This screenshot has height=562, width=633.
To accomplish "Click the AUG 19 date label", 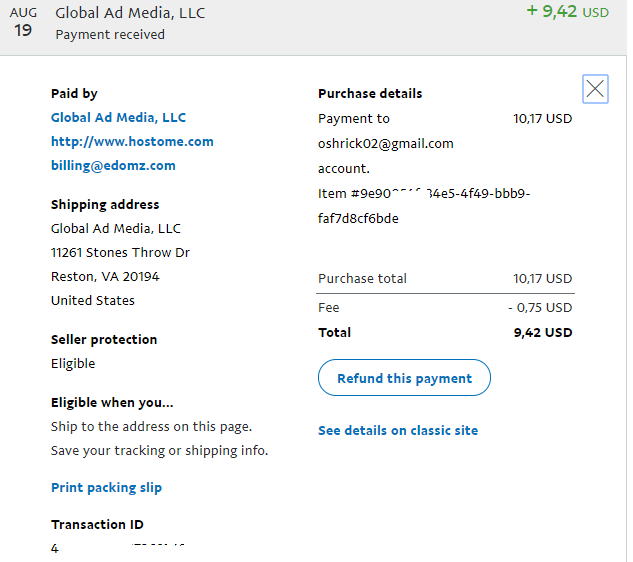I will point(23,23).
